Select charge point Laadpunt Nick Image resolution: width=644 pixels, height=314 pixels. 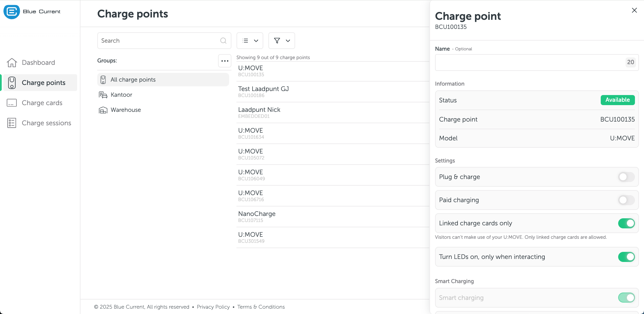tap(333, 113)
